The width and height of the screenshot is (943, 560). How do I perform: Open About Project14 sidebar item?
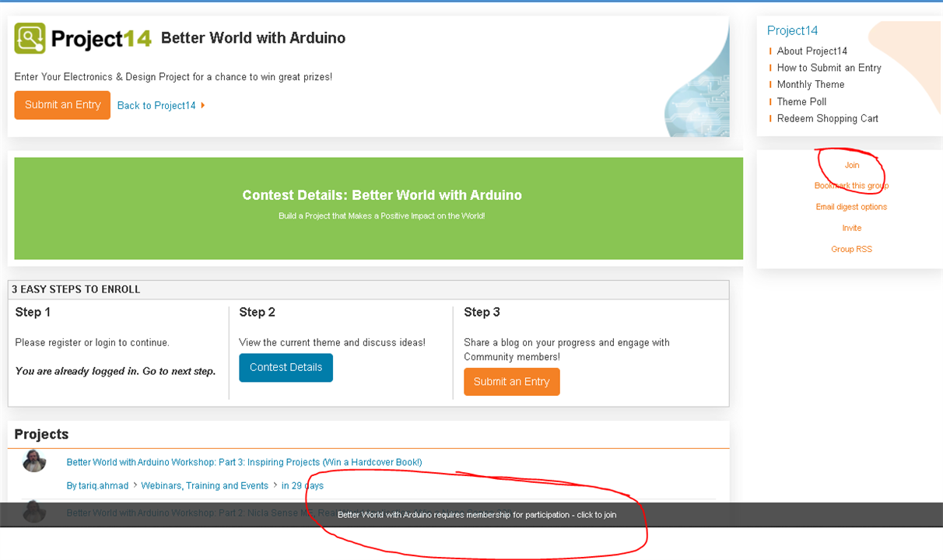click(812, 51)
